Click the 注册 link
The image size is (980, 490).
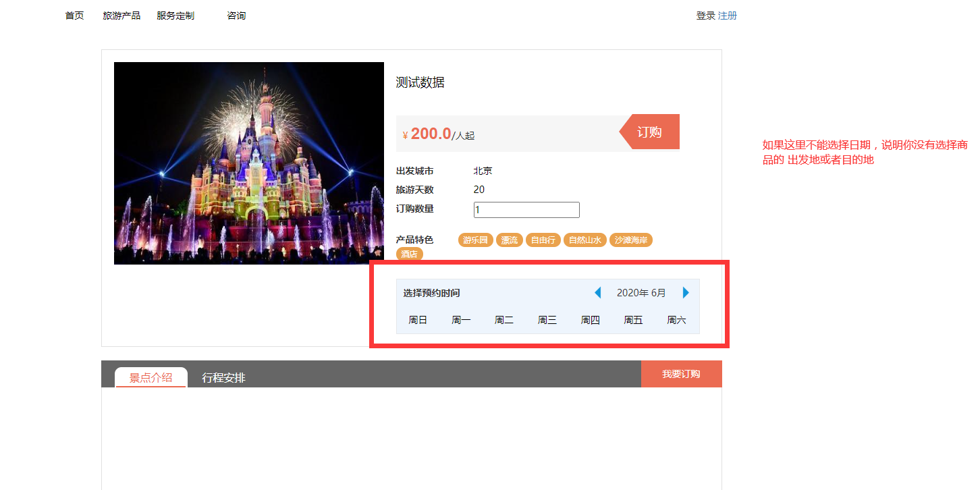728,16
